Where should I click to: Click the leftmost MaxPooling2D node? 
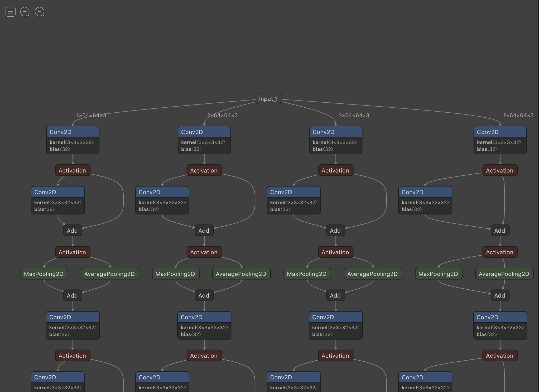(44, 274)
